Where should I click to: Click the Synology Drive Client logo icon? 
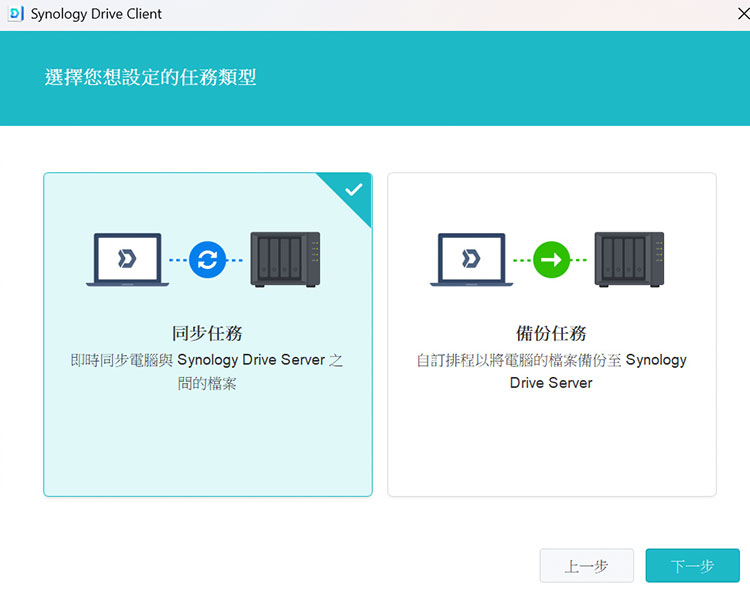tap(16, 13)
